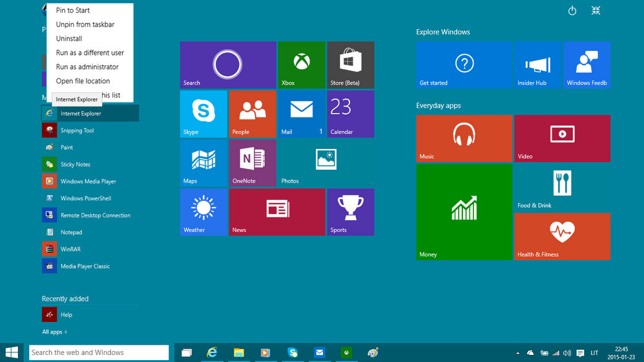Image resolution: width=644 pixels, height=362 pixels.
Task: Open Windows PowerShell from the list
Action: (x=85, y=198)
